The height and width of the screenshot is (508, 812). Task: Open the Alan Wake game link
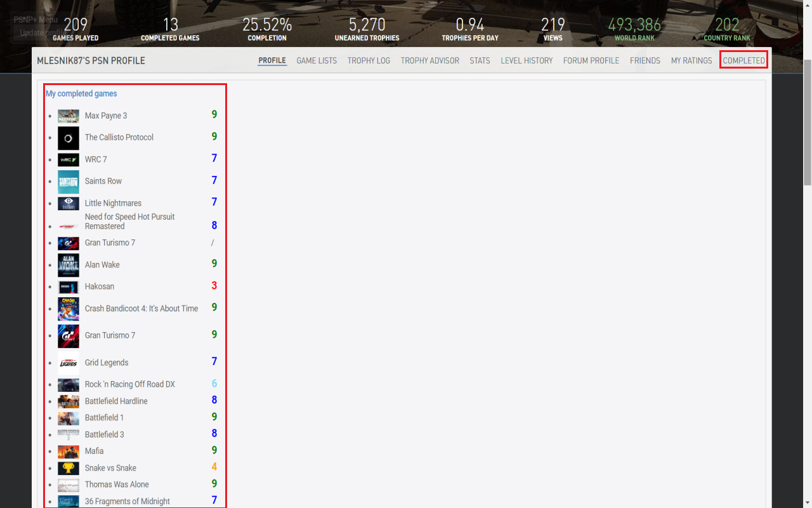point(102,265)
